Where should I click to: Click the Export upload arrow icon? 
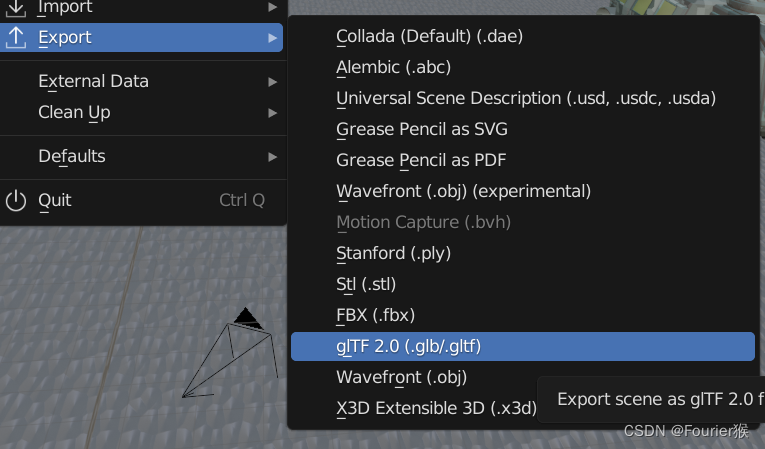point(16,38)
